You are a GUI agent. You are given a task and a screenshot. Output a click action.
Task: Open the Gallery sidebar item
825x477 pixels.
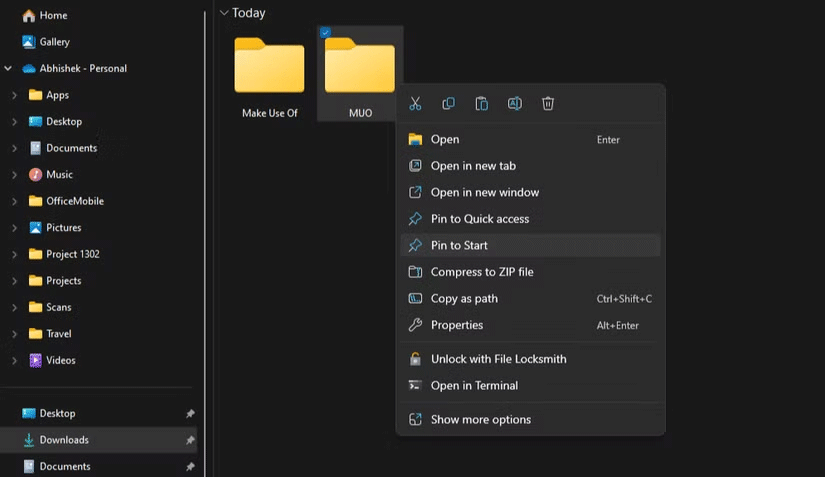(54, 42)
